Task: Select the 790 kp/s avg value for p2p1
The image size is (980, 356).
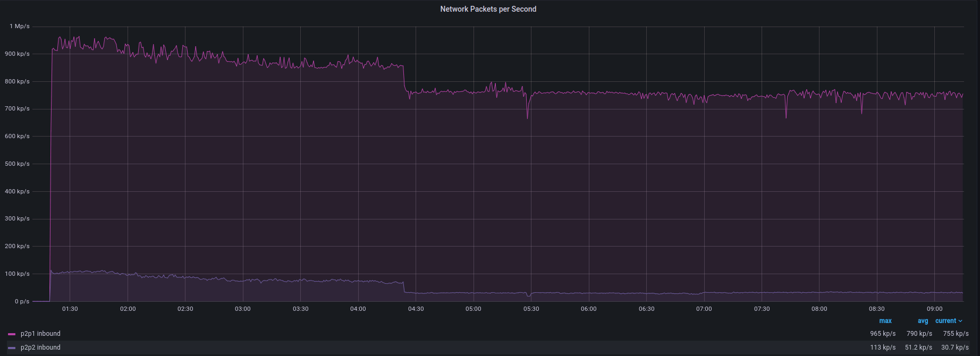Action: pyautogui.click(x=919, y=334)
